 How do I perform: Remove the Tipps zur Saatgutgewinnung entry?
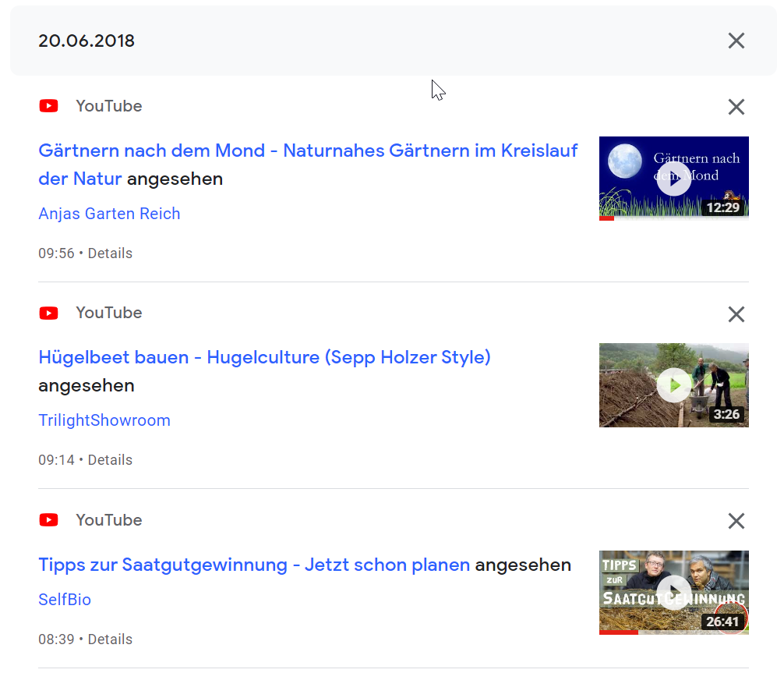(x=736, y=521)
